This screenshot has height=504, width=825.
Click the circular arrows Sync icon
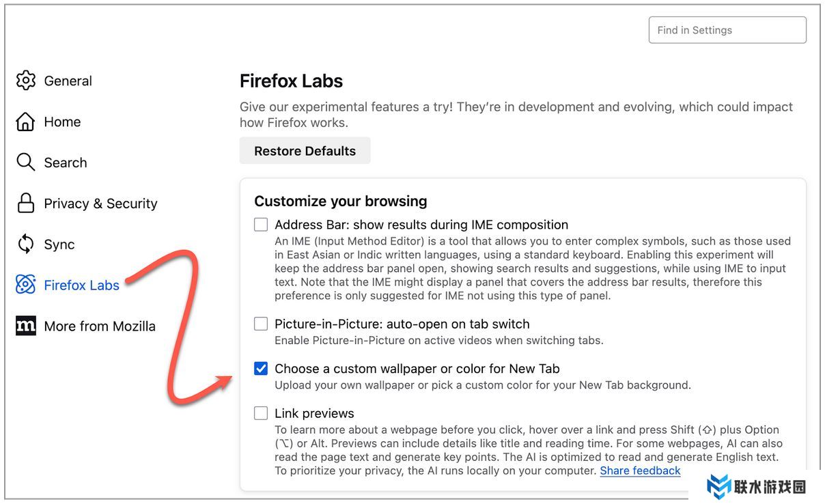[26, 244]
